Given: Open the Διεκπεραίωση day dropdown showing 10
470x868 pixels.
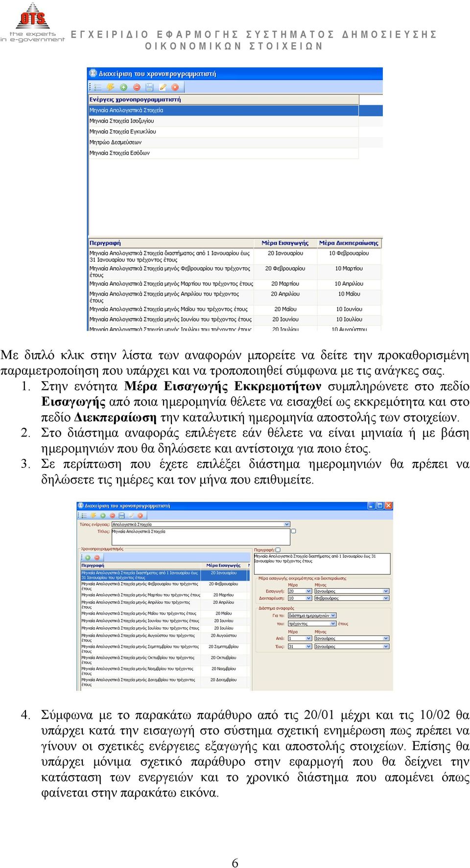Looking at the screenshot, I should 308,598.
